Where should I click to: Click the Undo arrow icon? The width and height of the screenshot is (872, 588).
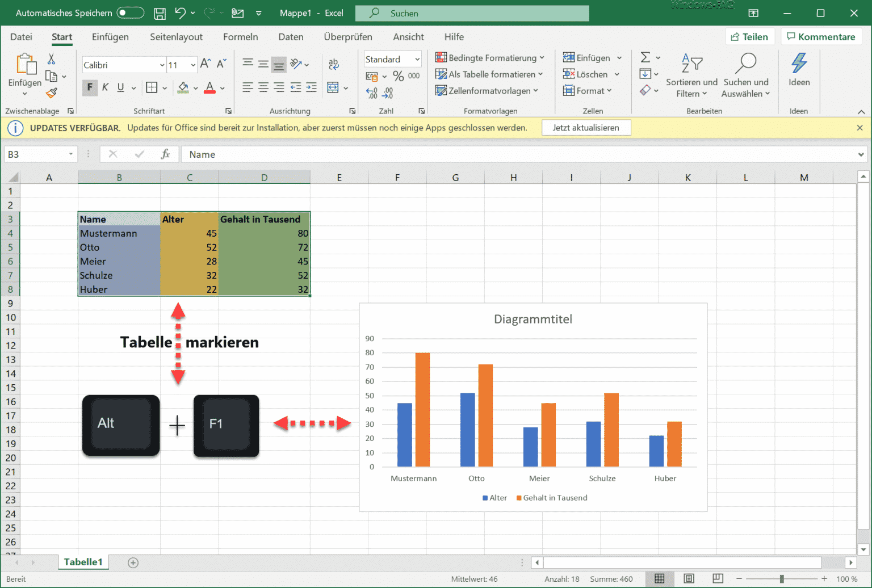[x=181, y=12]
